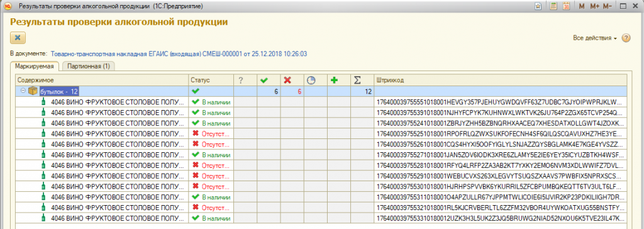Select 4046 ВИНО product name in row JAN5Z
644x229 pixels.
[118, 155]
